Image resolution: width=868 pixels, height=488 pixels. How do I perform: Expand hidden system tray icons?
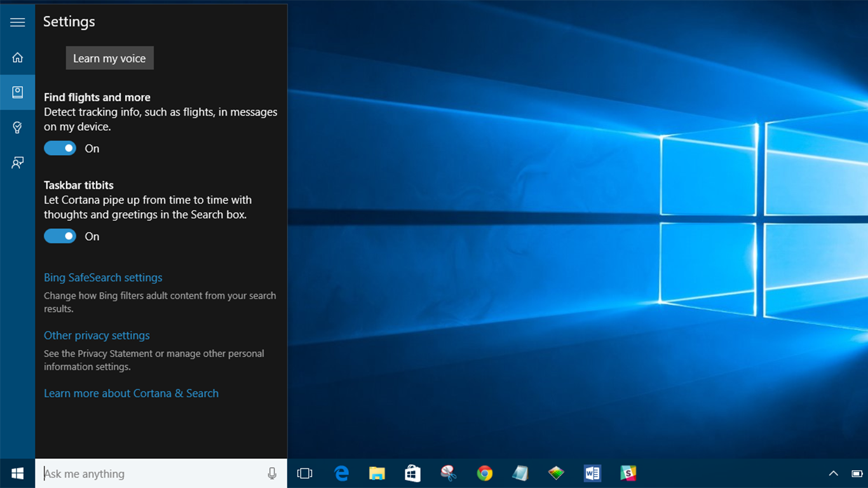coord(833,473)
